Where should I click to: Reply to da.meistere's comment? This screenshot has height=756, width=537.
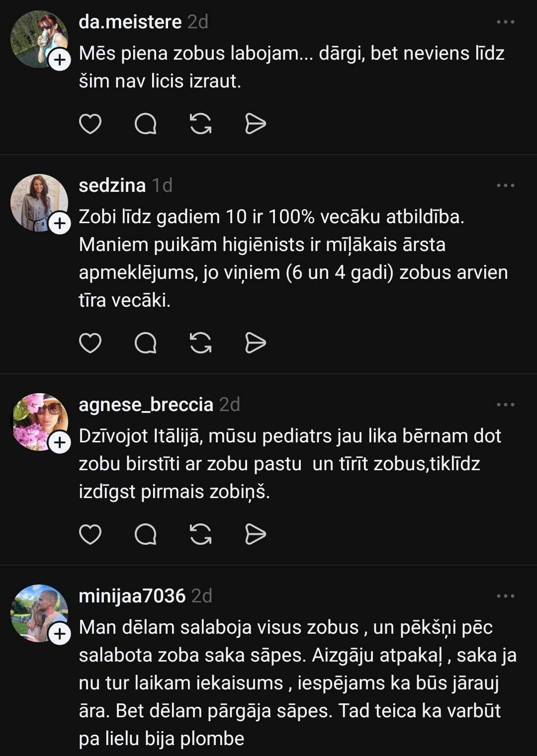pyautogui.click(x=146, y=124)
